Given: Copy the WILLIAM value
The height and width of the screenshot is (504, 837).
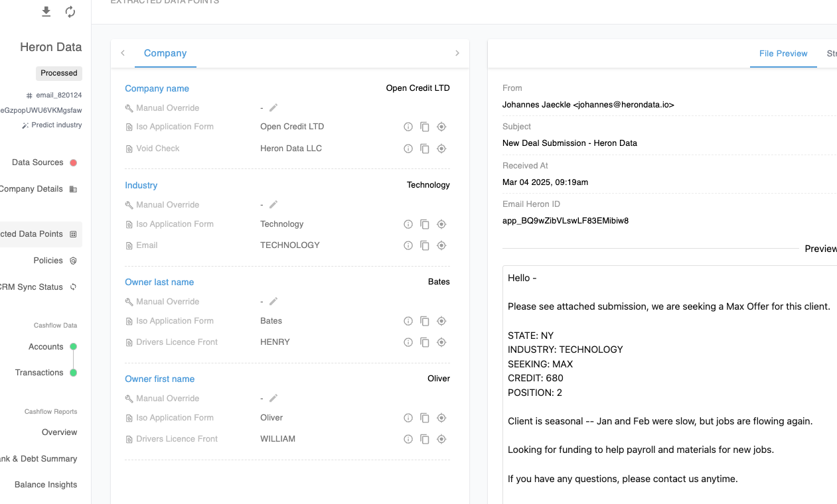Looking at the screenshot, I should (x=425, y=439).
